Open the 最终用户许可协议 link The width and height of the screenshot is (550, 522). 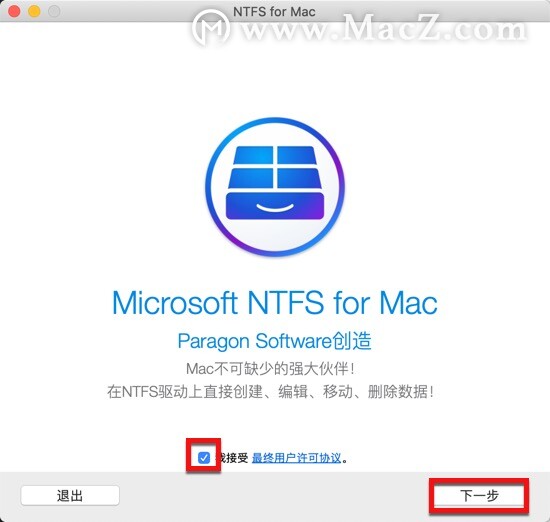click(x=296, y=458)
